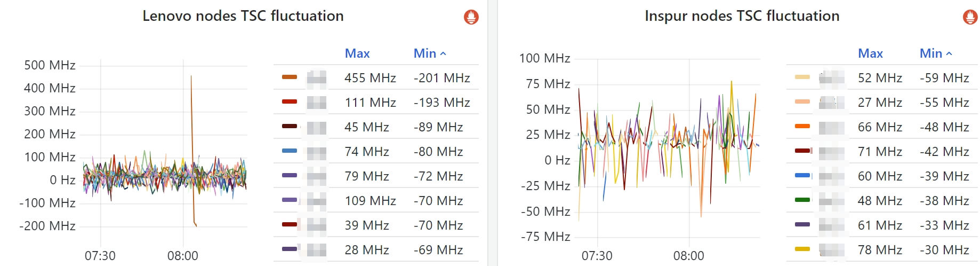Click the blue swatch beside 74 MHz
This screenshot has width=980, height=266.
tap(289, 151)
